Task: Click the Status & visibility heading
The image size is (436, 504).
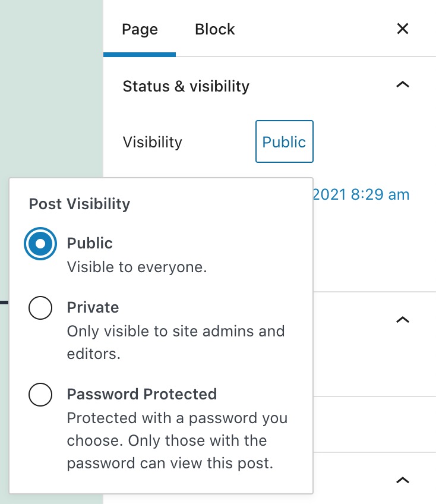Action: click(186, 86)
